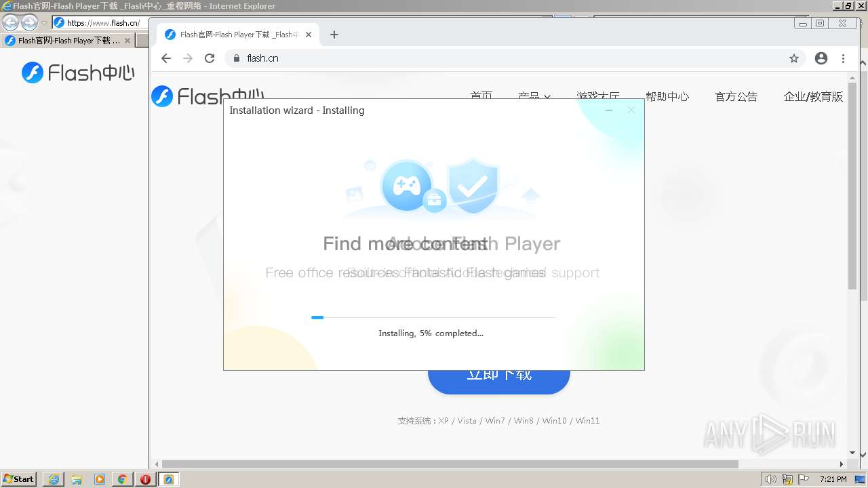Close the Installation wizard dialog
This screenshot has width=868, height=488.
(x=631, y=110)
